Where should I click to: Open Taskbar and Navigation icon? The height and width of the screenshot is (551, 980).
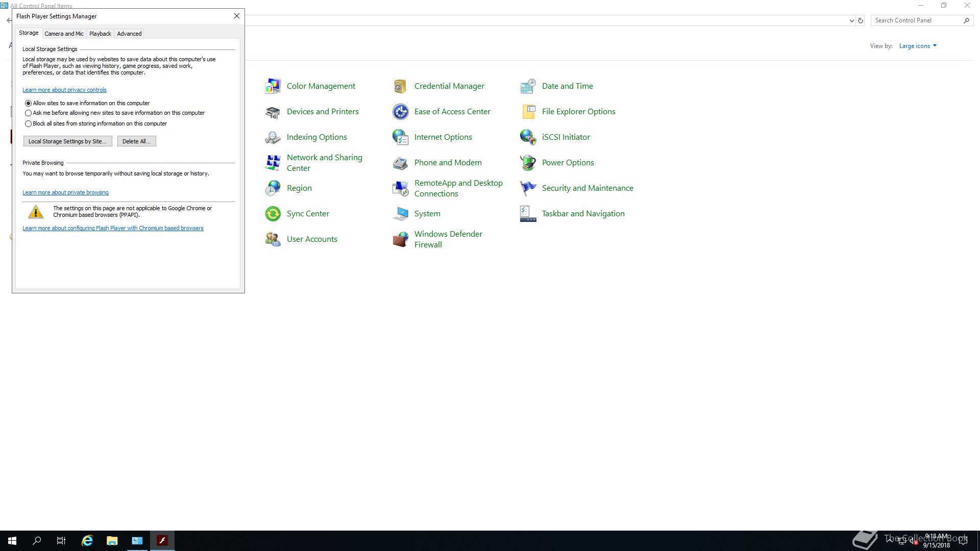(x=528, y=214)
